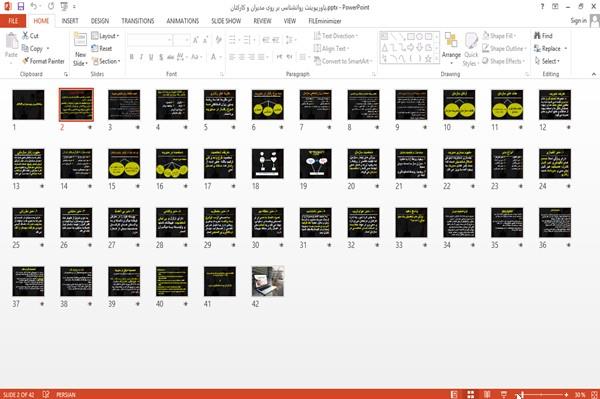Switch to the ANIMATIONS tab

click(x=183, y=21)
